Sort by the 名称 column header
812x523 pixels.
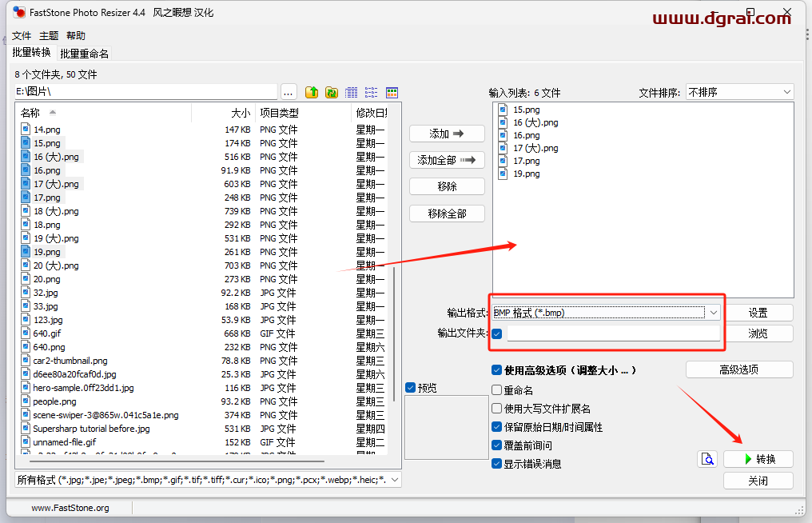104,113
